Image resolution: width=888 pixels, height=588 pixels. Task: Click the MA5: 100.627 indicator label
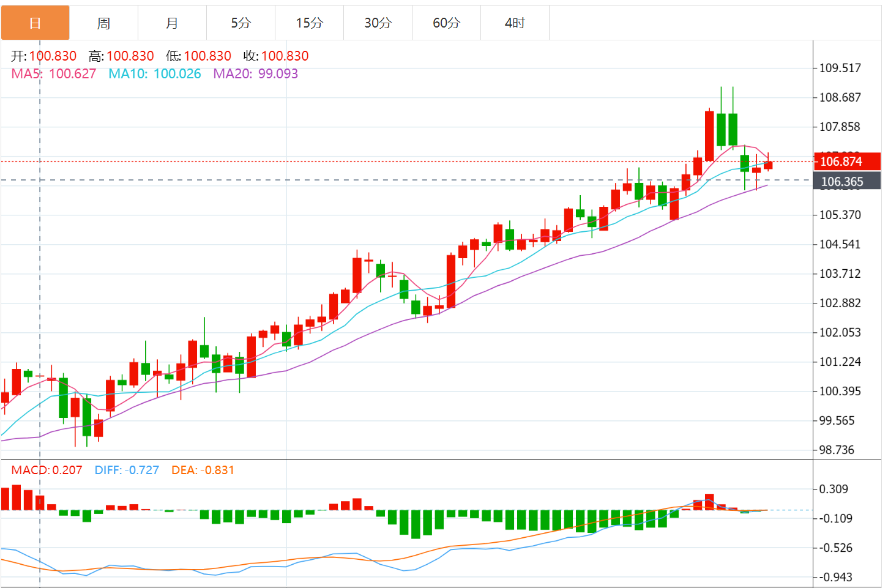pos(54,74)
